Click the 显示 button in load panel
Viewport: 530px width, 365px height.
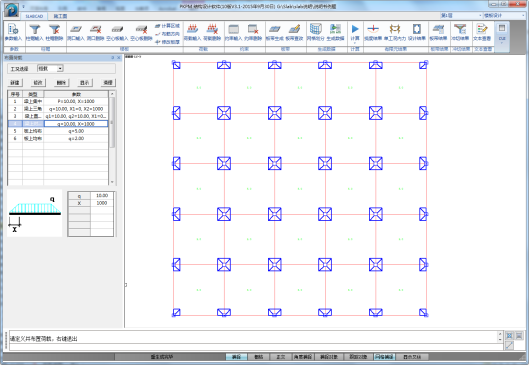pos(85,82)
